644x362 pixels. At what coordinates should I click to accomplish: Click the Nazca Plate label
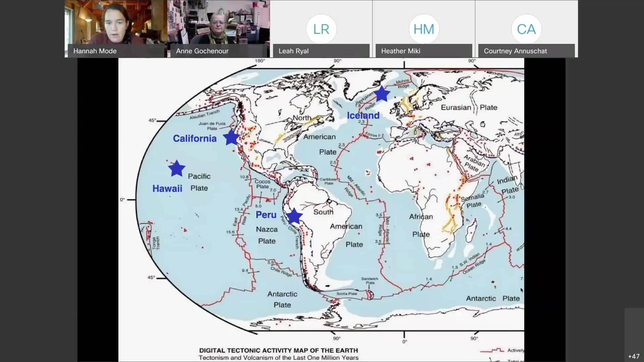click(267, 235)
